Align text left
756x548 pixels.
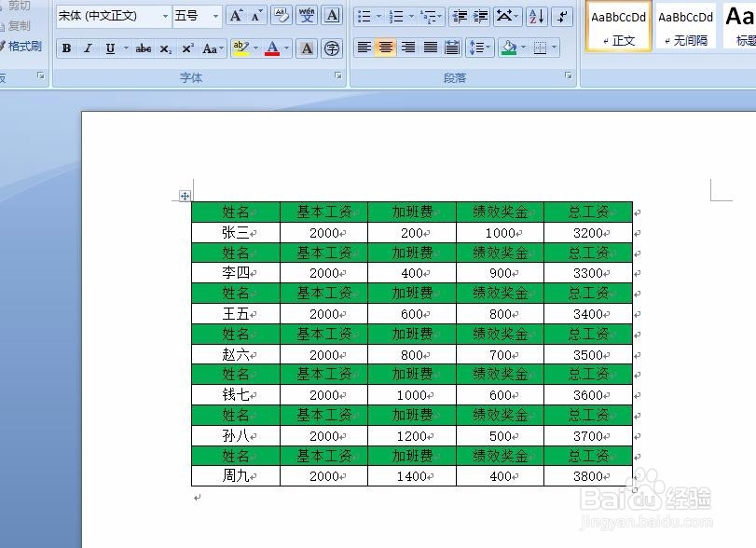(364, 48)
